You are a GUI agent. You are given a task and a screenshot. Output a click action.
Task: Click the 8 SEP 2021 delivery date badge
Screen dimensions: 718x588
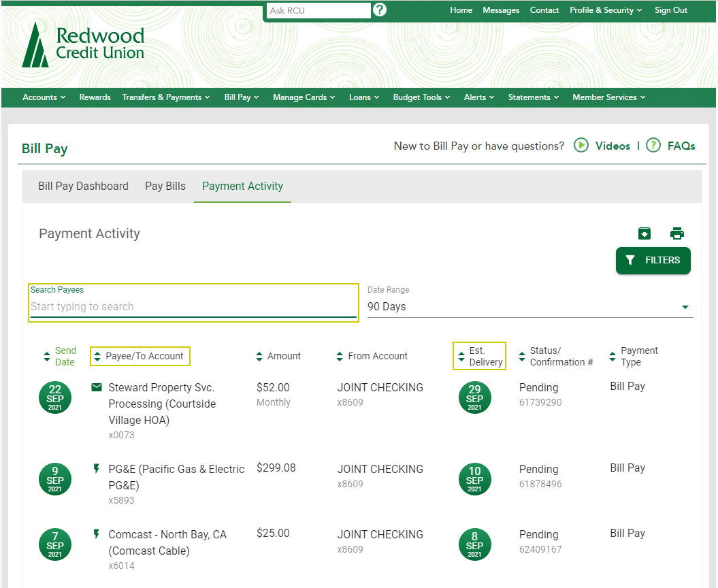(x=475, y=544)
